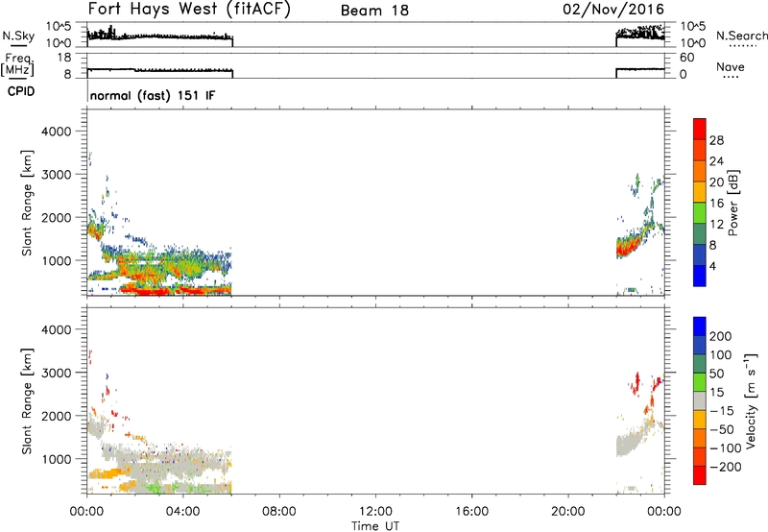Click the '3000' tick on velocity panel
The height and width of the screenshot is (532, 768).
(x=57, y=373)
